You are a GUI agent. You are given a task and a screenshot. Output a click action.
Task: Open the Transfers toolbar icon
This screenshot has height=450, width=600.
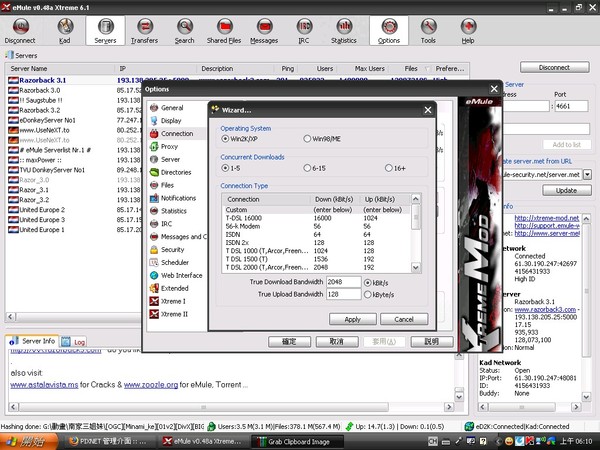(x=145, y=31)
